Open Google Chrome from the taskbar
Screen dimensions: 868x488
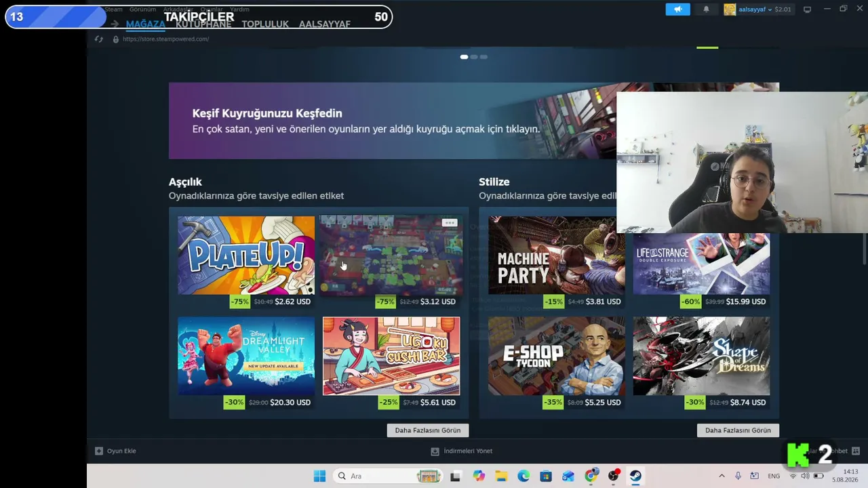[591, 476]
